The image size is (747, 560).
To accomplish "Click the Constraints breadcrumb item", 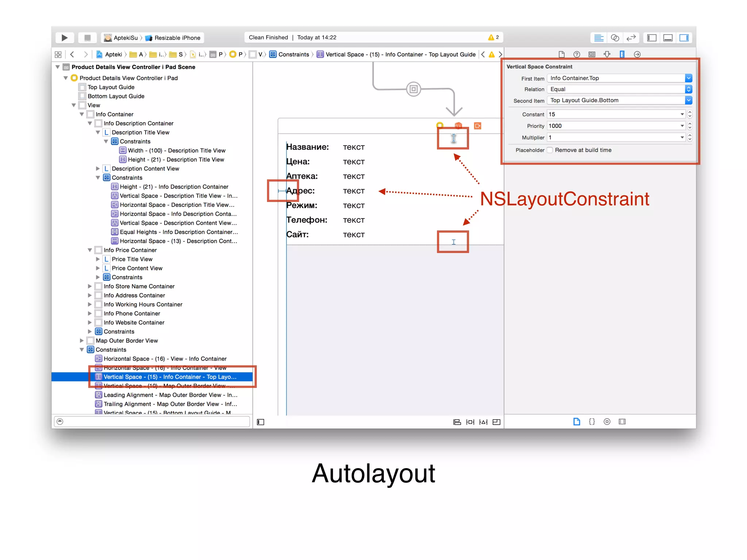I will click(x=289, y=54).
